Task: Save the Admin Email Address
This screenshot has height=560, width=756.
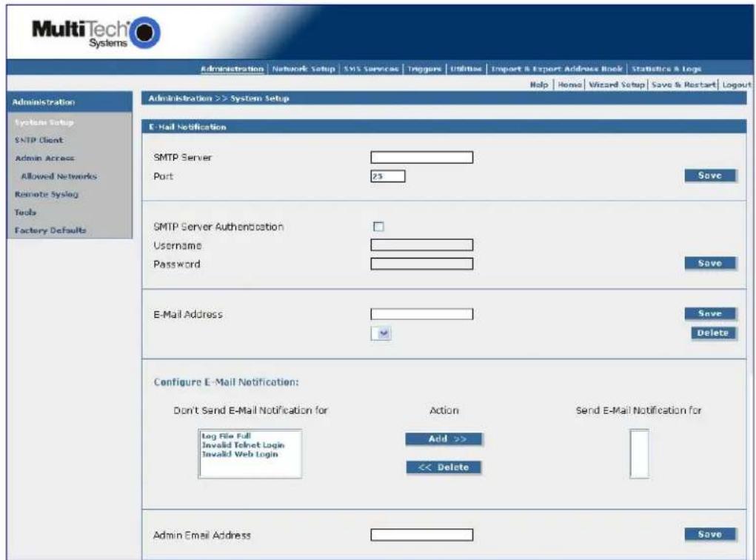Action: [x=710, y=534]
